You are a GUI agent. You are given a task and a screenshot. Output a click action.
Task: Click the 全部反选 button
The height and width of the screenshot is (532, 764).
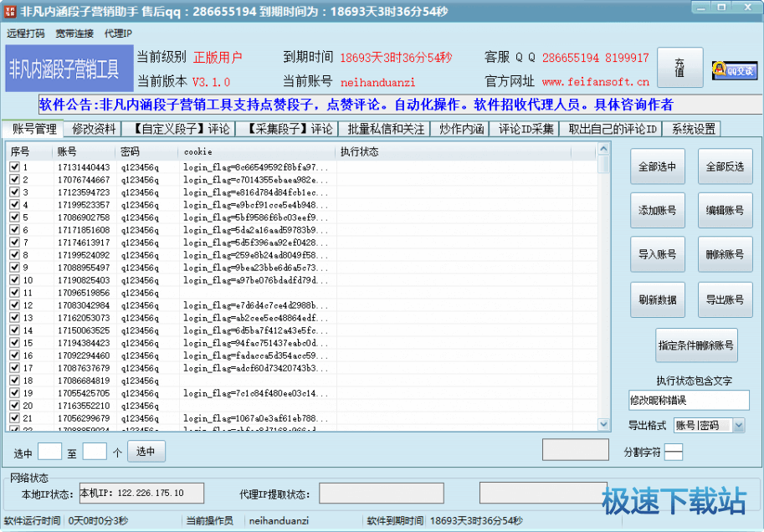[x=725, y=166]
